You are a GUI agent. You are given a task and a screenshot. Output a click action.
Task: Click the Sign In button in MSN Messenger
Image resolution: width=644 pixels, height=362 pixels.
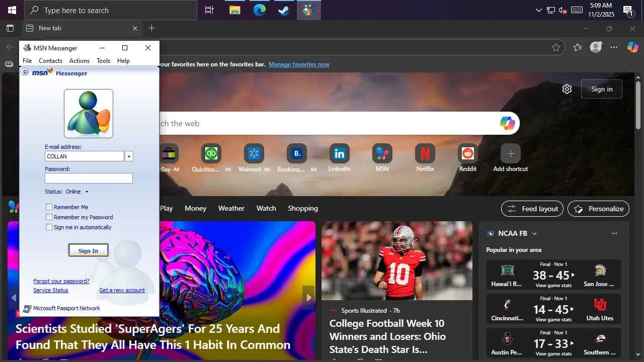click(89, 250)
